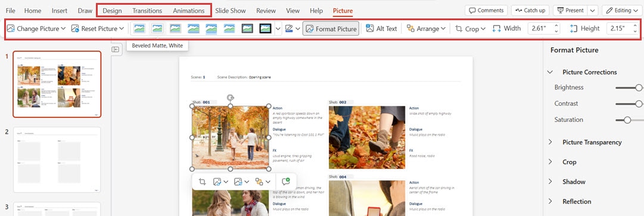644x216 pixels.
Task: Decrease Height using the down stepper
Action: (x=636, y=32)
